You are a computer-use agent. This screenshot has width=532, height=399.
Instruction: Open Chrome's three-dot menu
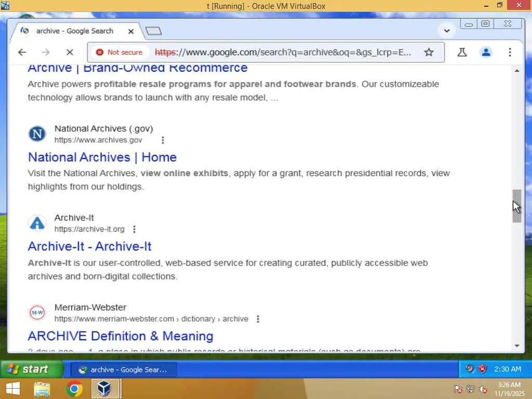(510, 52)
